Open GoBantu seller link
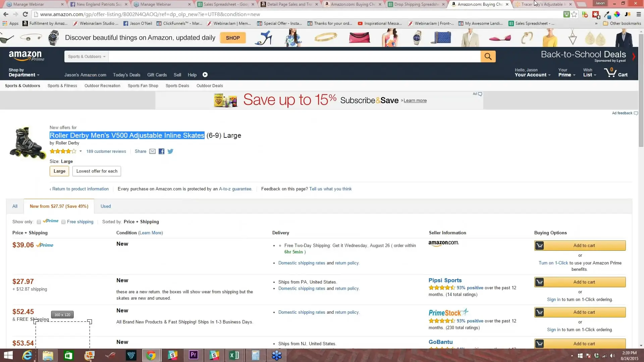The height and width of the screenshot is (362, 644). point(440,342)
